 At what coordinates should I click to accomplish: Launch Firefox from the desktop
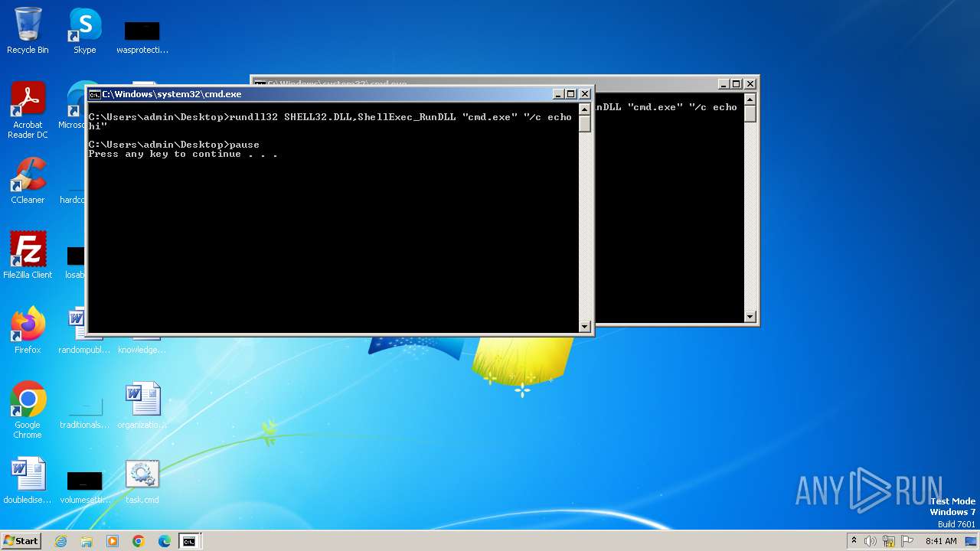[x=28, y=330]
